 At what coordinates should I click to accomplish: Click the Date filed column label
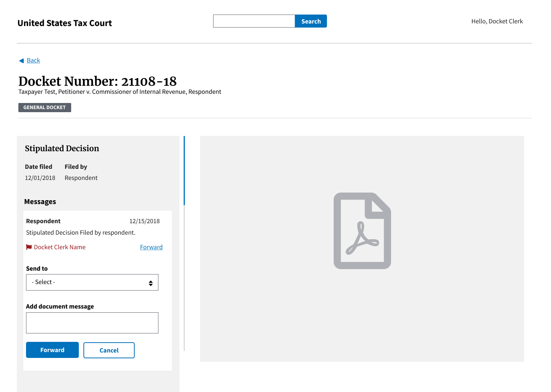pyautogui.click(x=39, y=167)
